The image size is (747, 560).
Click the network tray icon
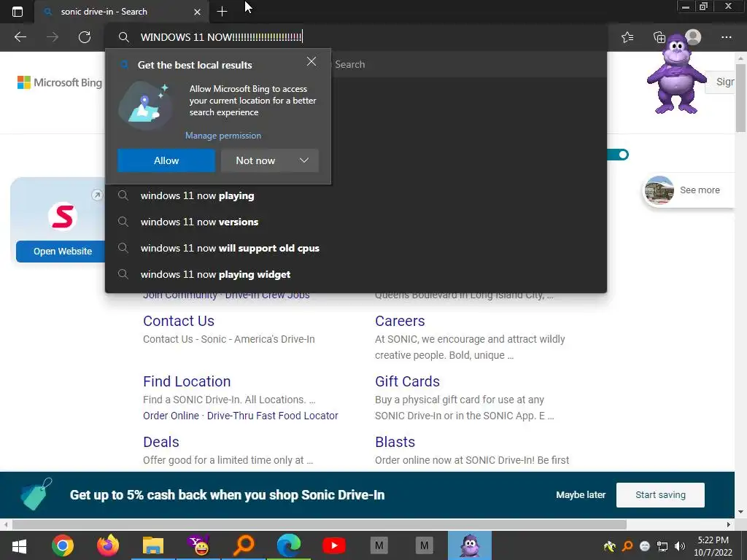662,546
